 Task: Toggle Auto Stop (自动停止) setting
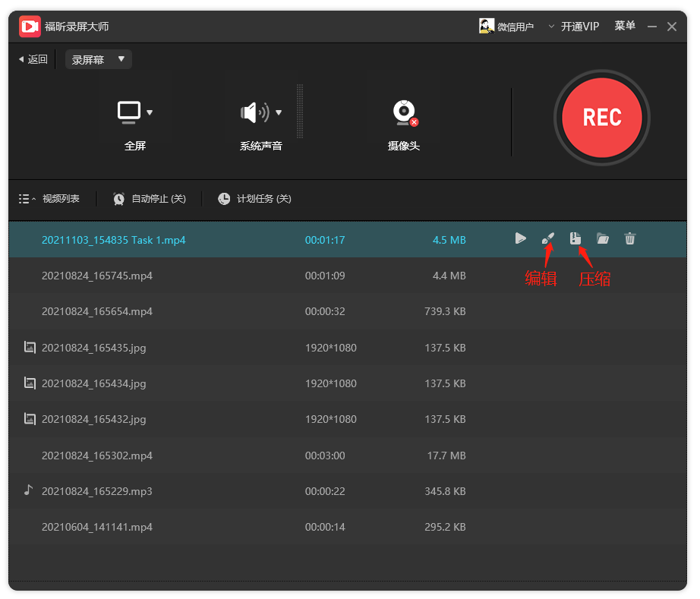[x=150, y=199]
